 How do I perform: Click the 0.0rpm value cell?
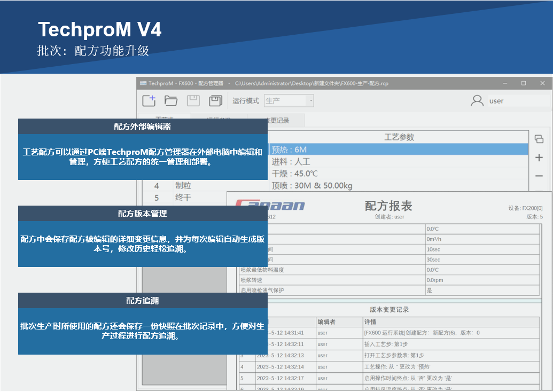(x=482, y=280)
